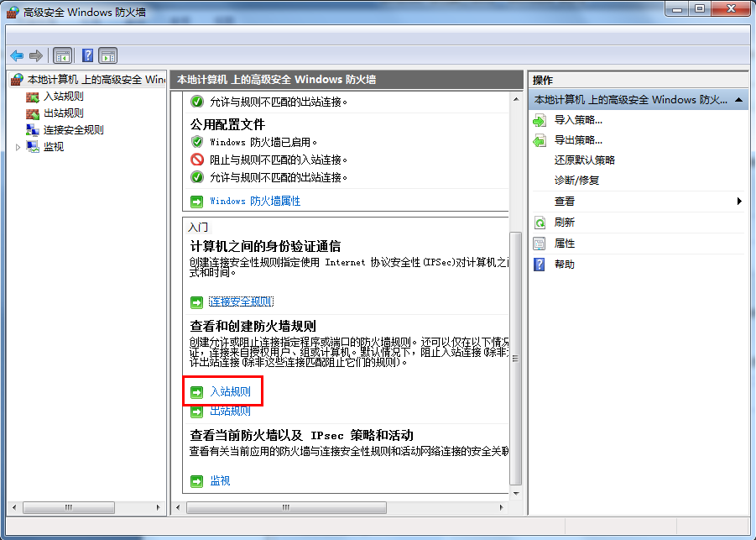This screenshot has height=540, width=756.
Task: Click the 公用配置文件 heading
Action: (x=227, y=124)
